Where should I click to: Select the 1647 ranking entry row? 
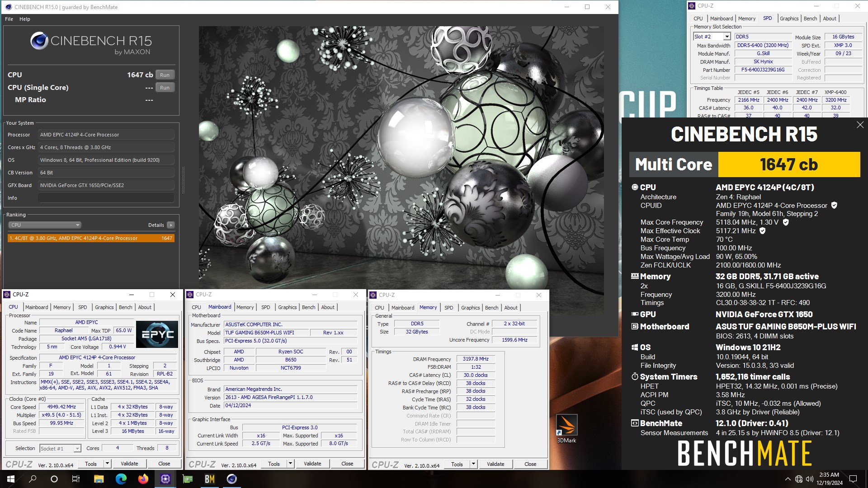[x=90, y=238]
